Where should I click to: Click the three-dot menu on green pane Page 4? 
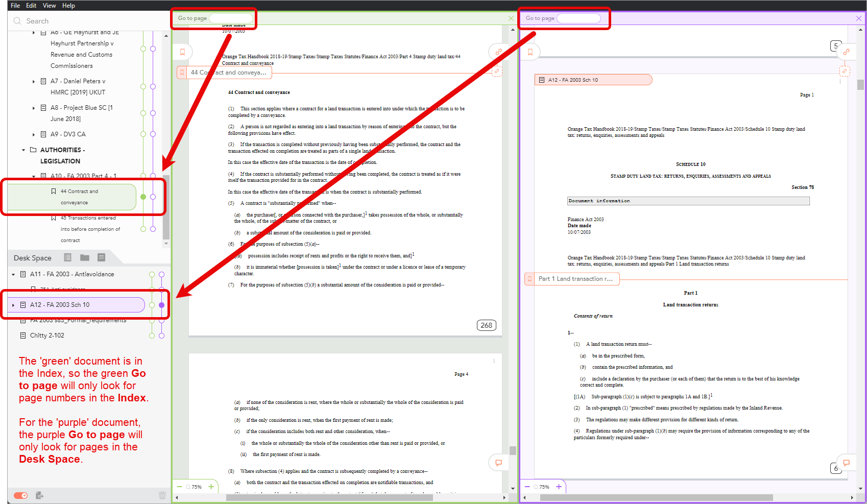pos(494,361)
